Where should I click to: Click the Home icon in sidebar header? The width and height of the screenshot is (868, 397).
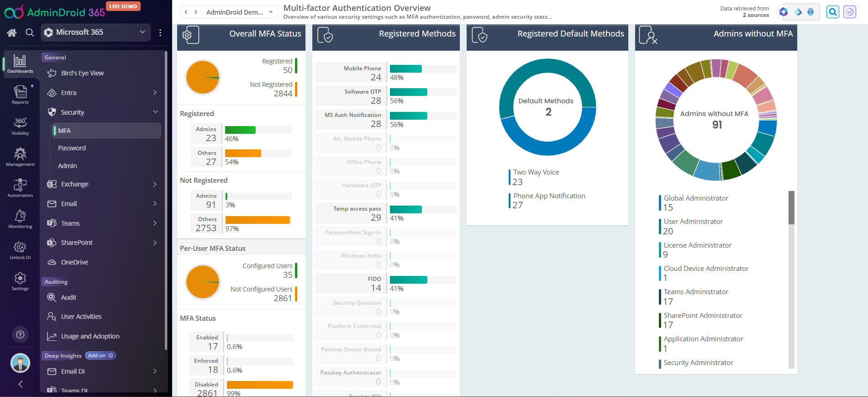pos(12,32)
